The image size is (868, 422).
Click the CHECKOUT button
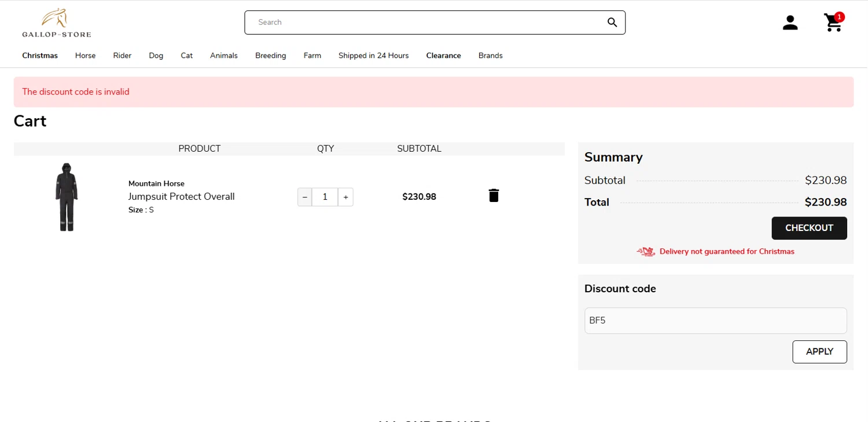809,228
